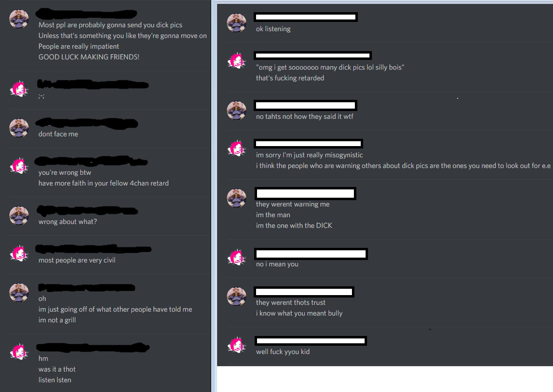Click avatar beside 'ok listening' message
The width and height of the screenshot is (553, 392).
pos(237,23)
